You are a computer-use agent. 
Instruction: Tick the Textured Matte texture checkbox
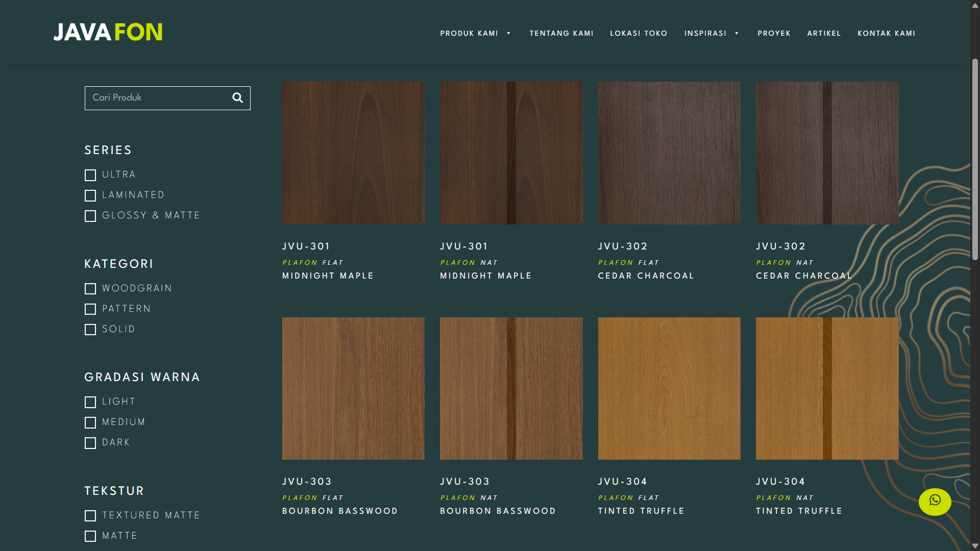tap(90, 516)
